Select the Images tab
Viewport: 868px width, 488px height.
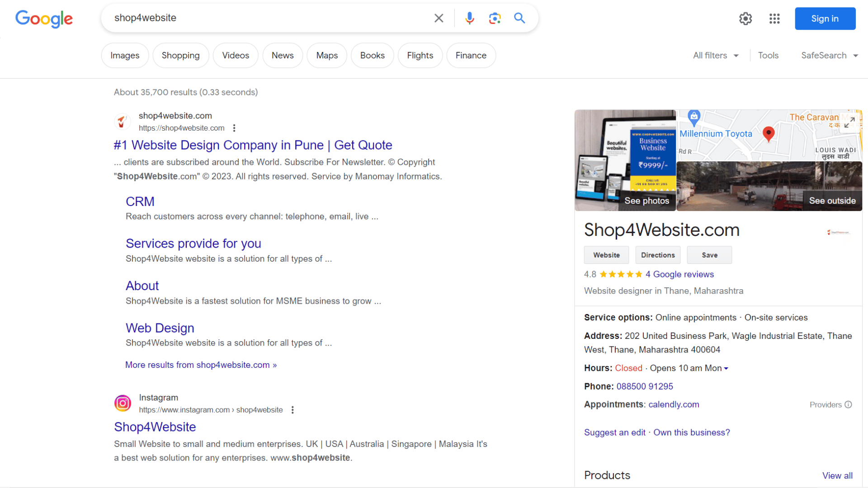pos(125,56)
